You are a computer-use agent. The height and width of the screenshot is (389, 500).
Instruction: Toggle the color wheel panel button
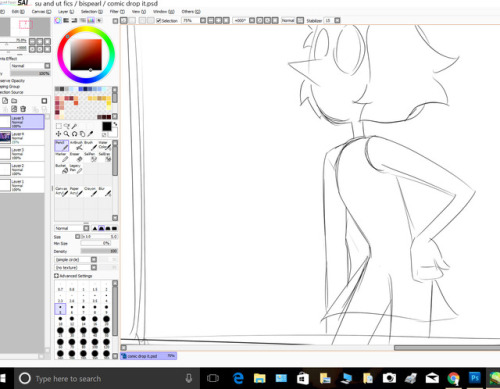[58, 21]
